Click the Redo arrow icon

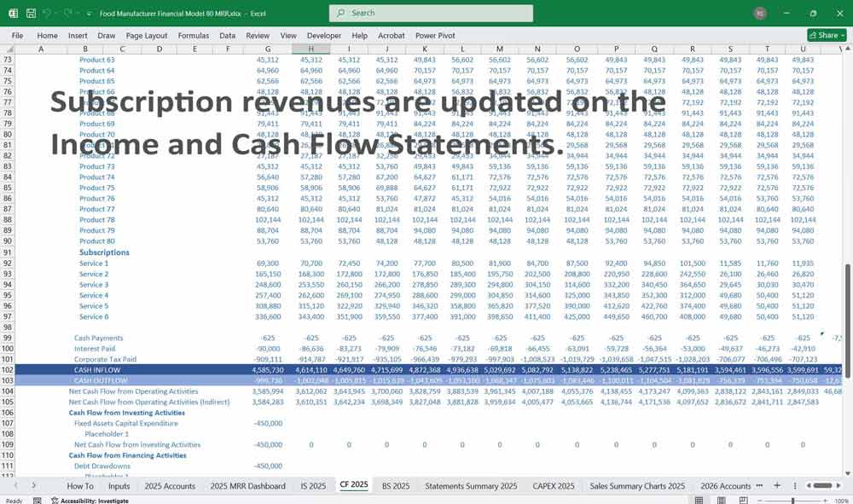coord(69,14)
